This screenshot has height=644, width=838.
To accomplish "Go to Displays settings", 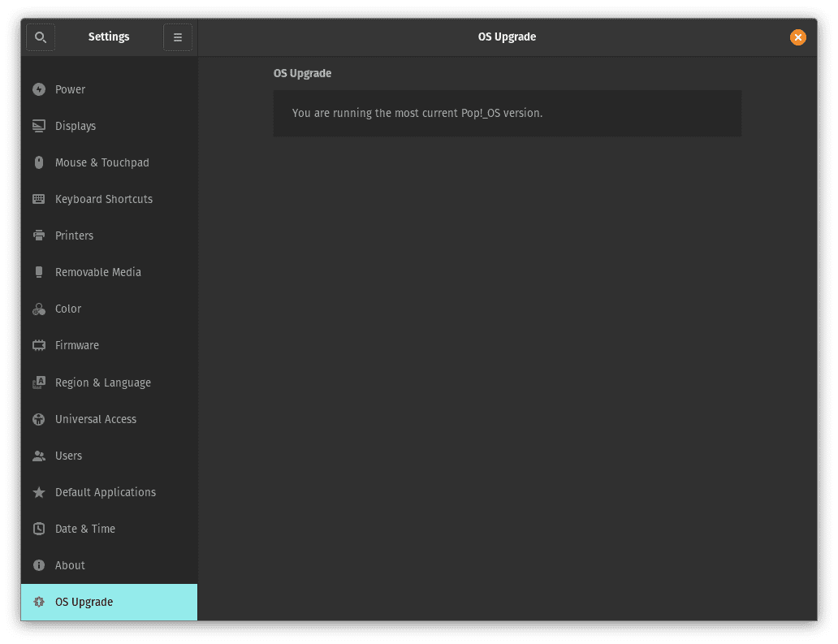I will point(109,126).
